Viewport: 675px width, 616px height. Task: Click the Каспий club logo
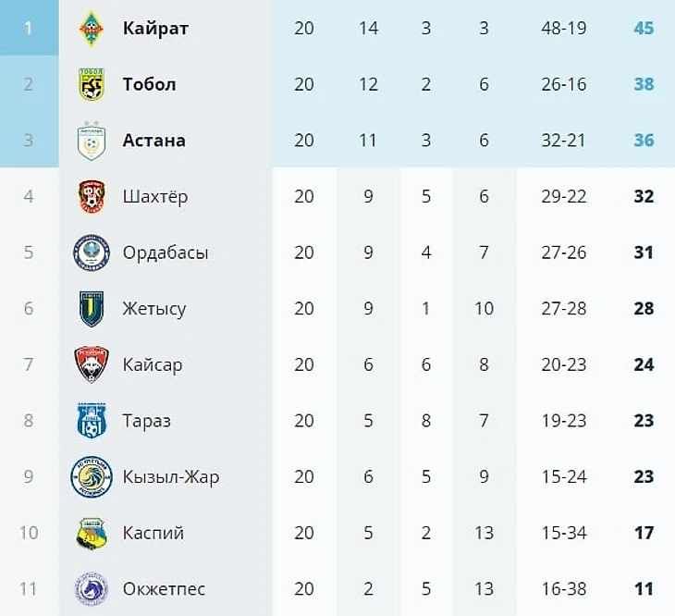pyautogui.click(x=92, y=534)
